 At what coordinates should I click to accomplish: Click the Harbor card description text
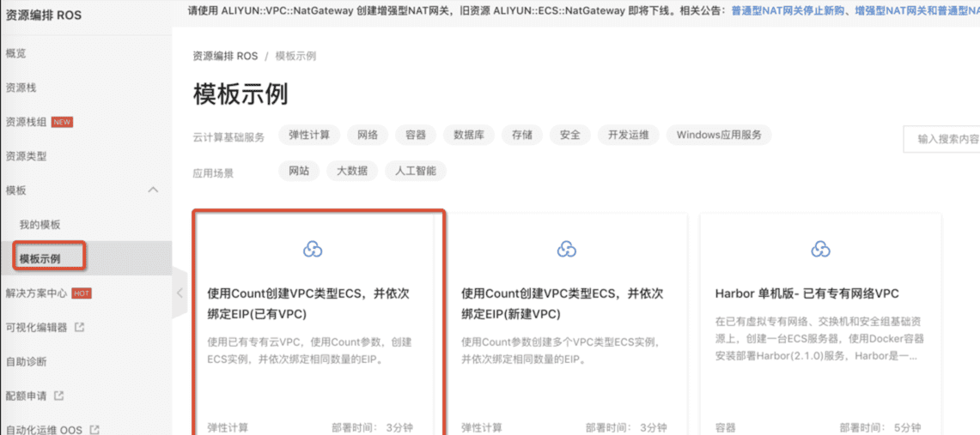819,340
